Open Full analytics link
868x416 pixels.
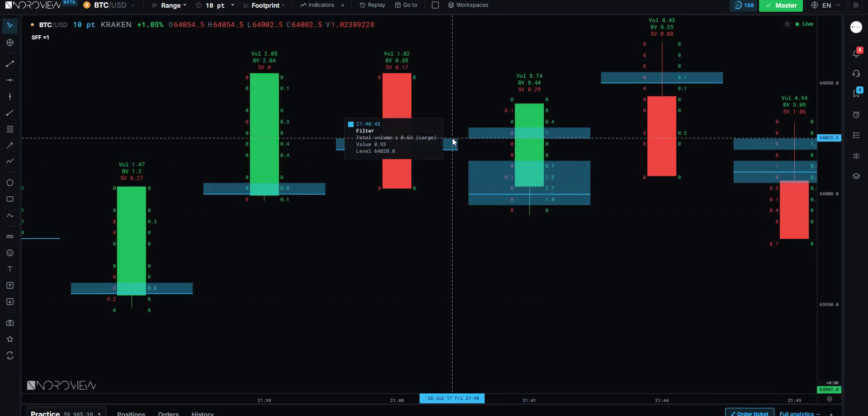tap(800, 413)
